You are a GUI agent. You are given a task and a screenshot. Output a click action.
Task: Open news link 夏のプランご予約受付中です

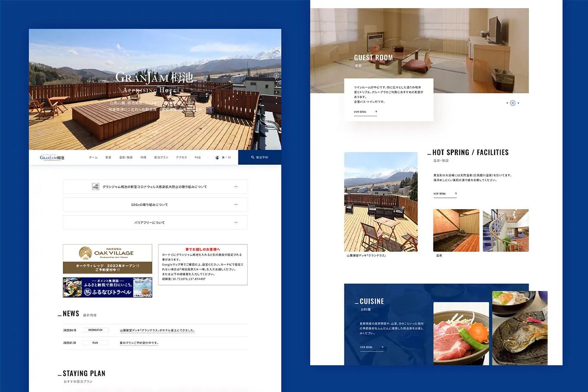[x=139, y=343]
